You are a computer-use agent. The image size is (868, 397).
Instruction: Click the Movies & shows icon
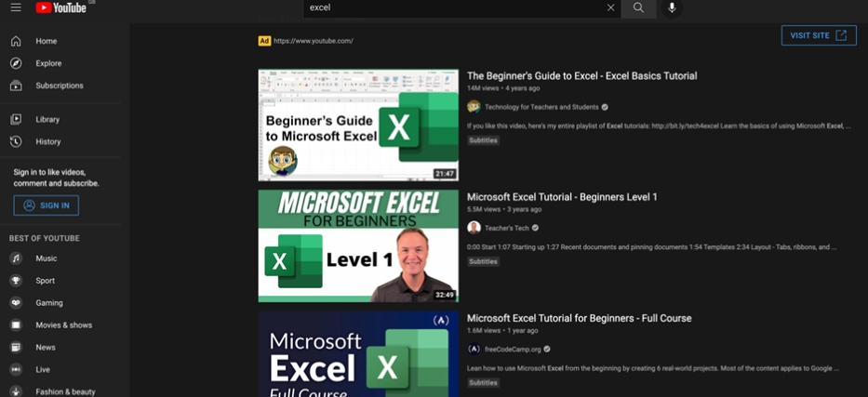tap(16, 325)
